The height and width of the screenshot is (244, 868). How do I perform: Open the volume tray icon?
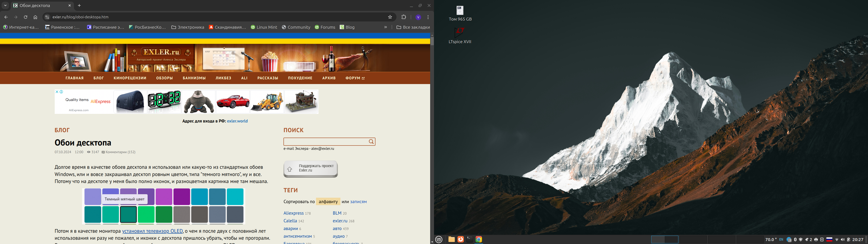(x=842, y=240)
